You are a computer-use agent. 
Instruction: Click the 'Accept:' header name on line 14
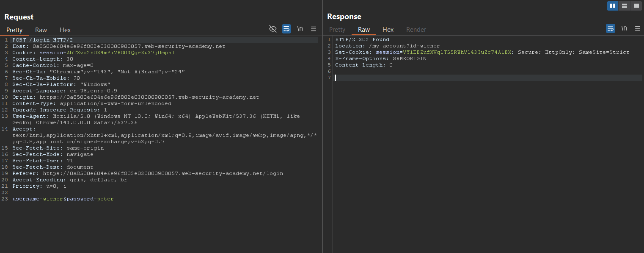[x=24, y=129]
